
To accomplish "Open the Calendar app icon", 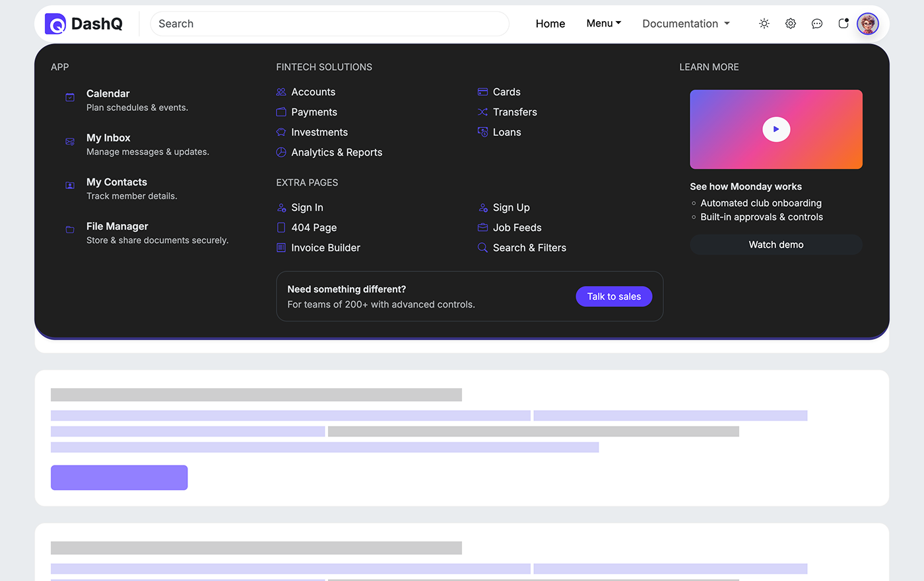I will [x=70, y=97].
